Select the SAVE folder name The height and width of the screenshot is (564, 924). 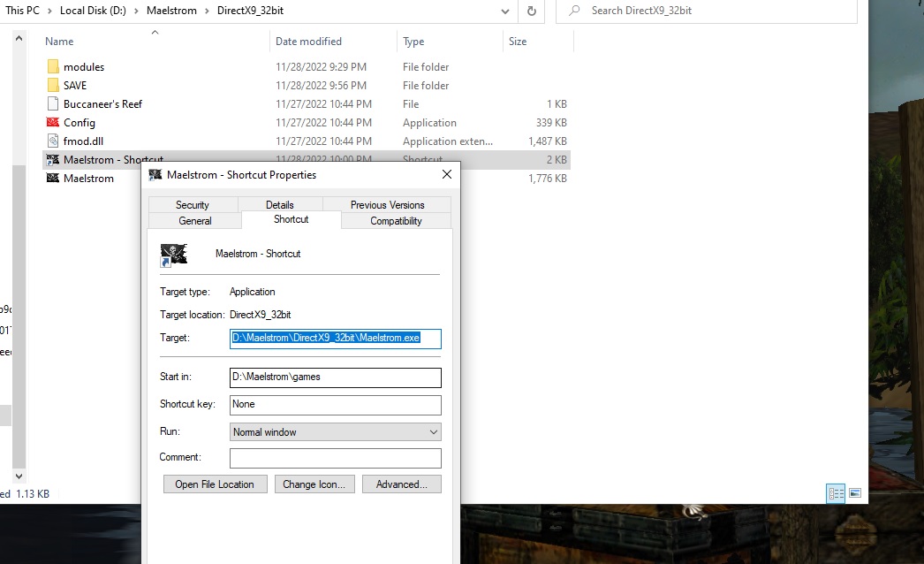pyautogui.click(x=75, y=85)
